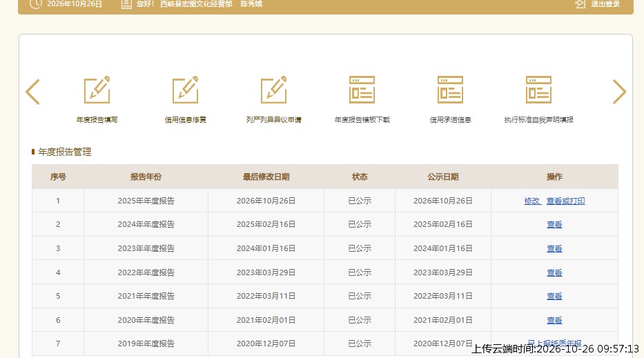The height and width of the screenshot is (358, 644).
Task: Click 已公示 status of 2025年年度报告
Action: (x=360, y=201)
